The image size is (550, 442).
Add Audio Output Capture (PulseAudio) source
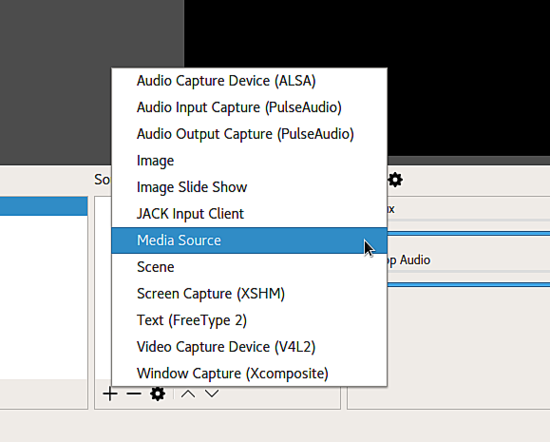click(249, 134)
